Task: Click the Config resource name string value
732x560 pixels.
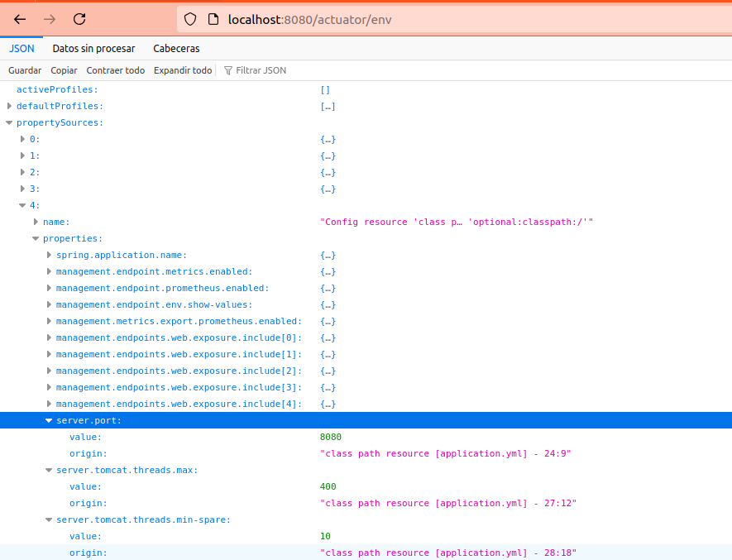Action: [x=457, y=222]
